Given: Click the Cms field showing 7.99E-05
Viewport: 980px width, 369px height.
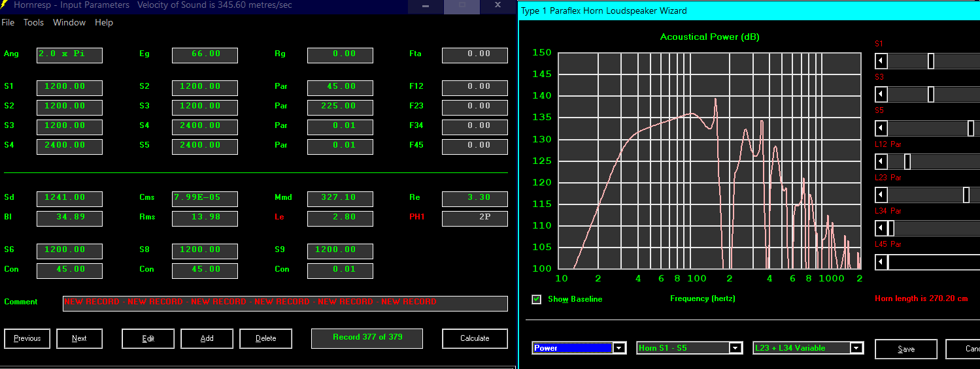Looking at the screenshot, I should 205,199.
